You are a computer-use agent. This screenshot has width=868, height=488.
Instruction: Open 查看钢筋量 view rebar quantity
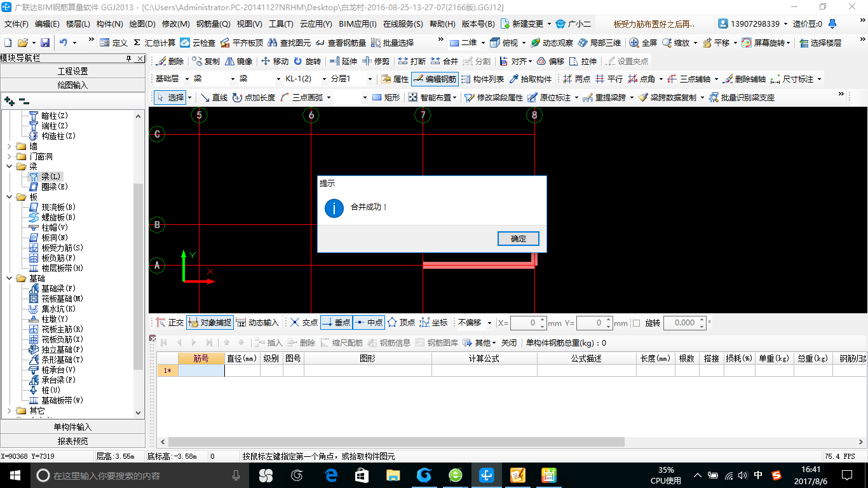point(340,43)
